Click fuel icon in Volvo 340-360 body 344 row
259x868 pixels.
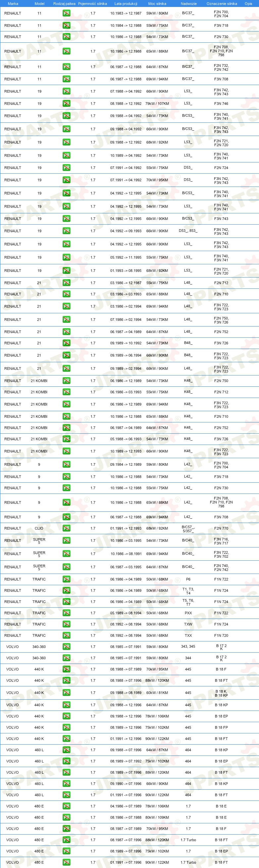[67, 658]
